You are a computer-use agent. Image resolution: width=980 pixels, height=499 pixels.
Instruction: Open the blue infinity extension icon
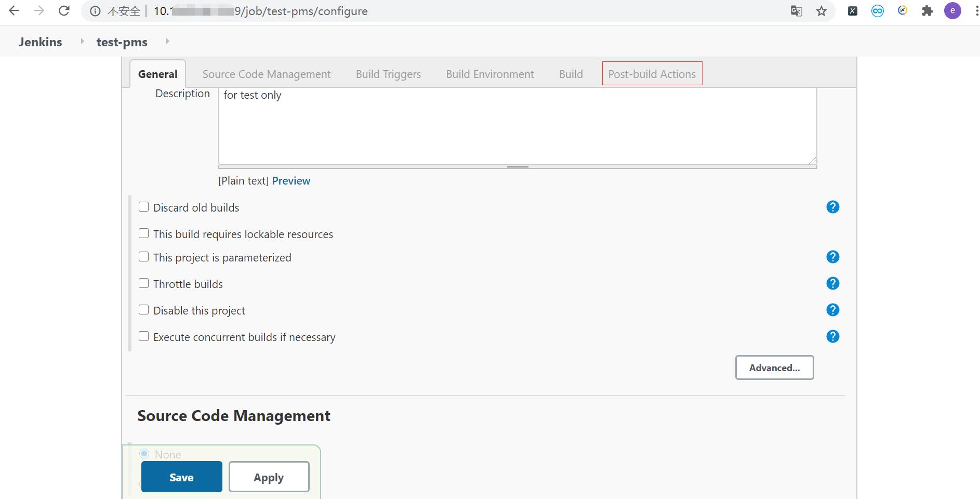point(878,11)
